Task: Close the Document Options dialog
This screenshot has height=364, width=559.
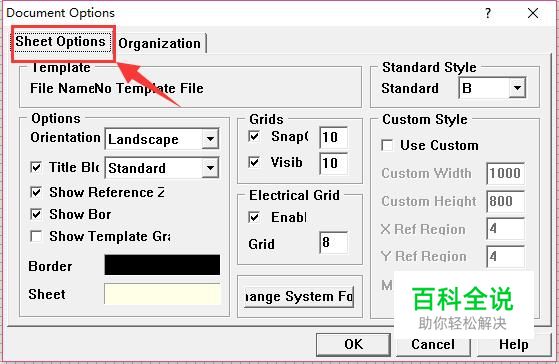Action: [x=533, y=14]
